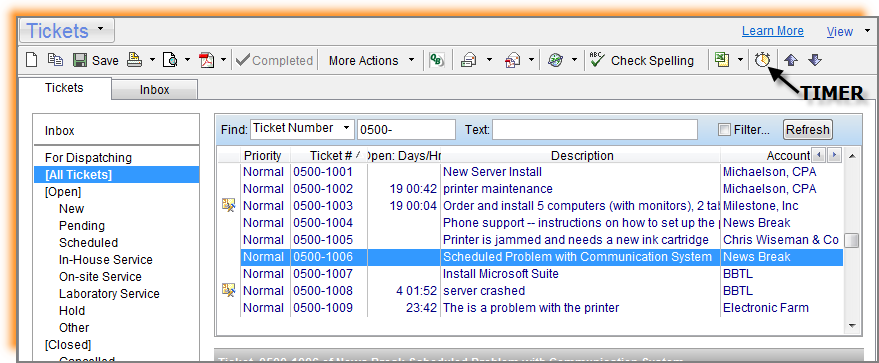Open dropdown next to the email icon
This screenshot has width=879, height=363.
(531, 60)
